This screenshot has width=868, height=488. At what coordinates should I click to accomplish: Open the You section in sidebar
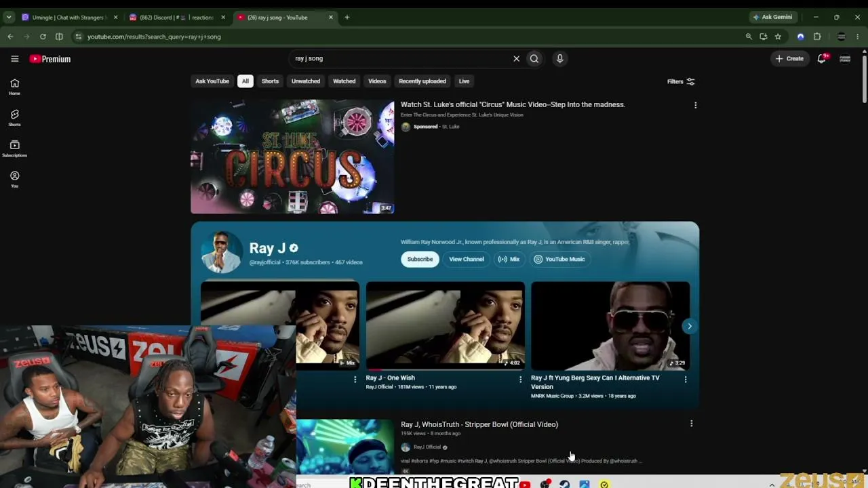coord(14,179)
